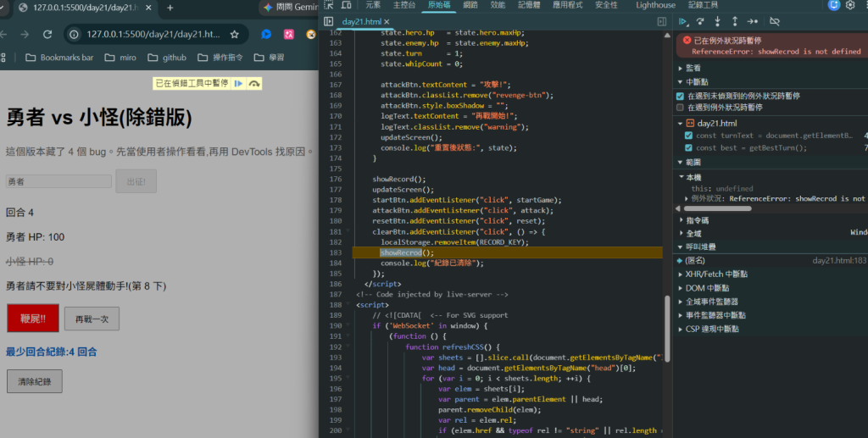Open the github bookmarks folder

click(x=167, y=58)
